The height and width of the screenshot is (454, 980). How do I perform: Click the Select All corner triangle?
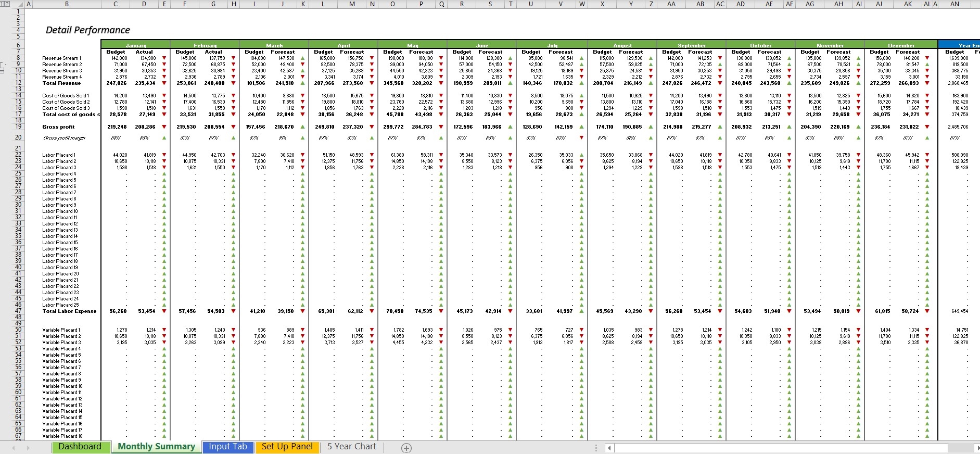point(20,4)
